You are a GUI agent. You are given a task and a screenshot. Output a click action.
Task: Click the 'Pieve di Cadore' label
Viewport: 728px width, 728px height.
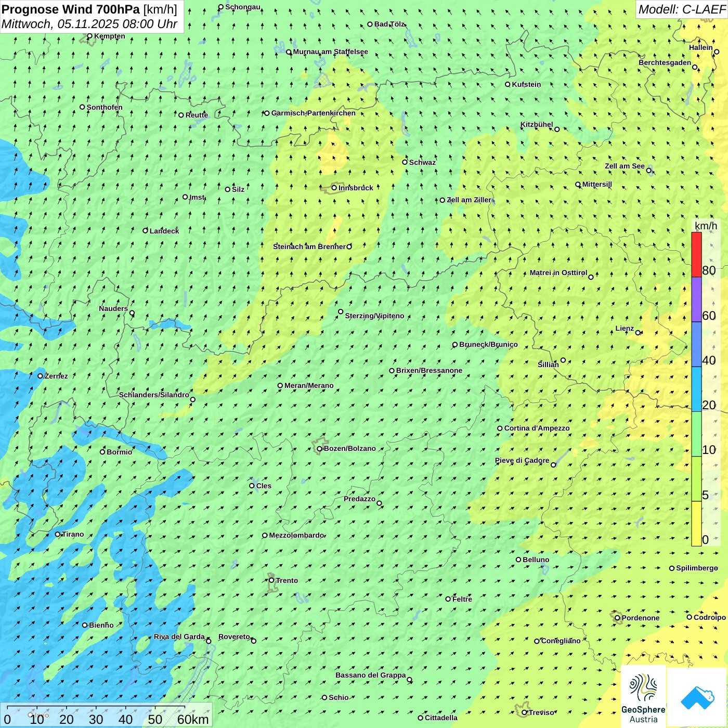[x=522, y=460]
